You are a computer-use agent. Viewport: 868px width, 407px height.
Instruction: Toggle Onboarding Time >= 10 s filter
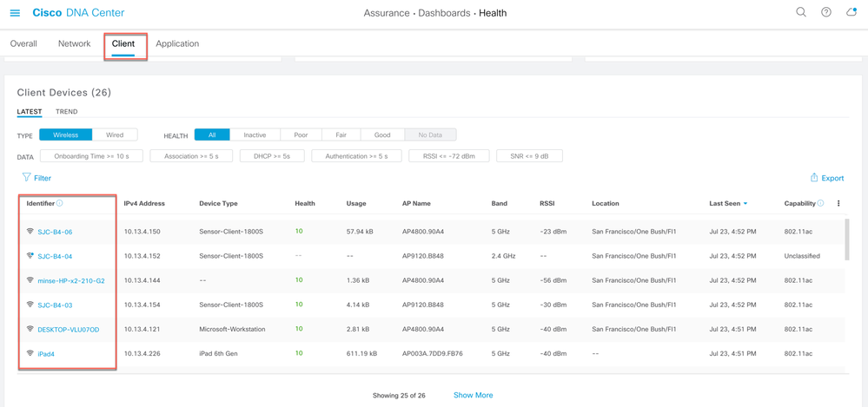91,156
